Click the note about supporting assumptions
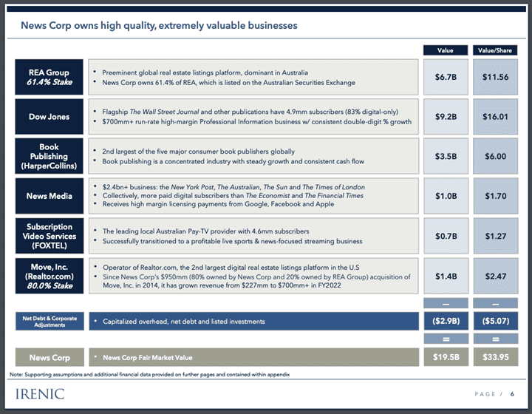 (x=149, y=375)
